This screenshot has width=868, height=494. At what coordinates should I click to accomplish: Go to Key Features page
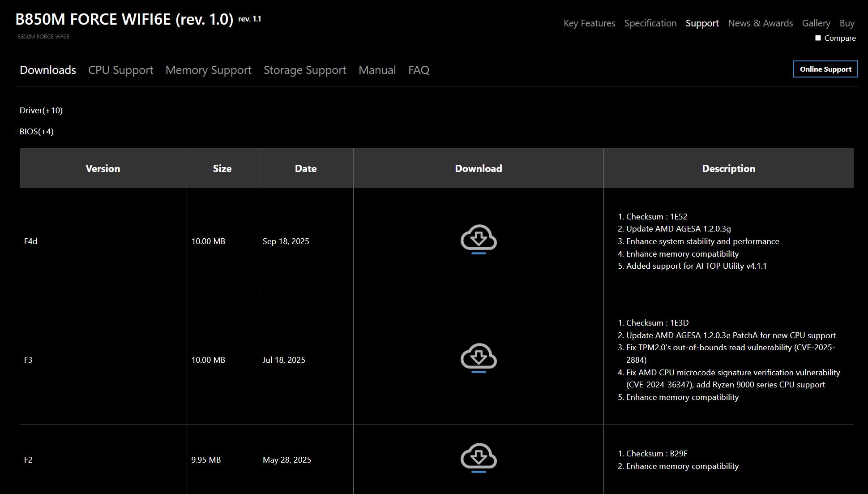click(590, 23)
